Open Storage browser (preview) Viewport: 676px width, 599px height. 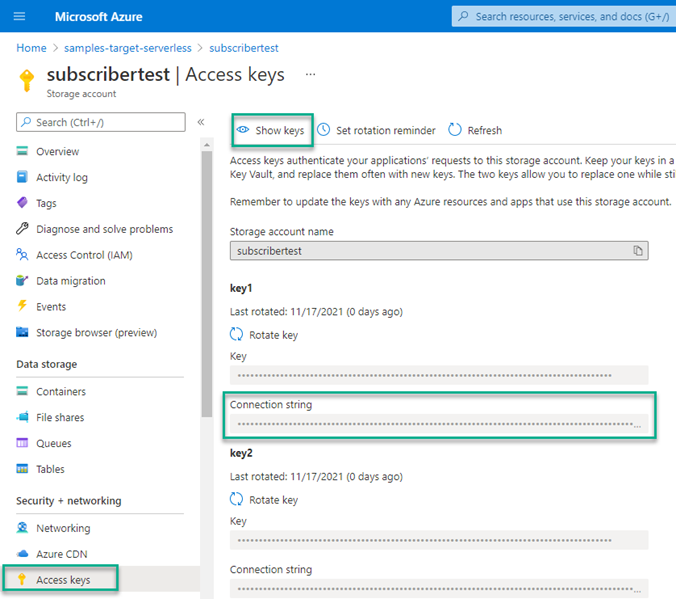97,332
